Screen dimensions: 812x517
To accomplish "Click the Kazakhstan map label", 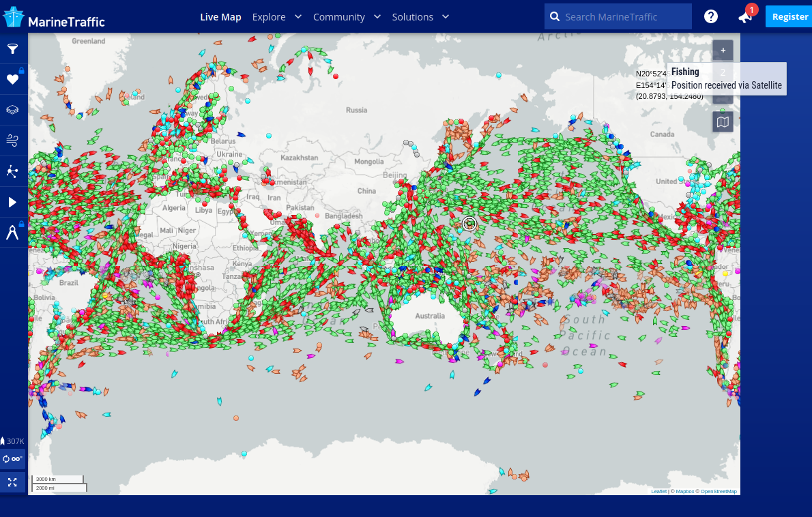I will pos(300,158).
